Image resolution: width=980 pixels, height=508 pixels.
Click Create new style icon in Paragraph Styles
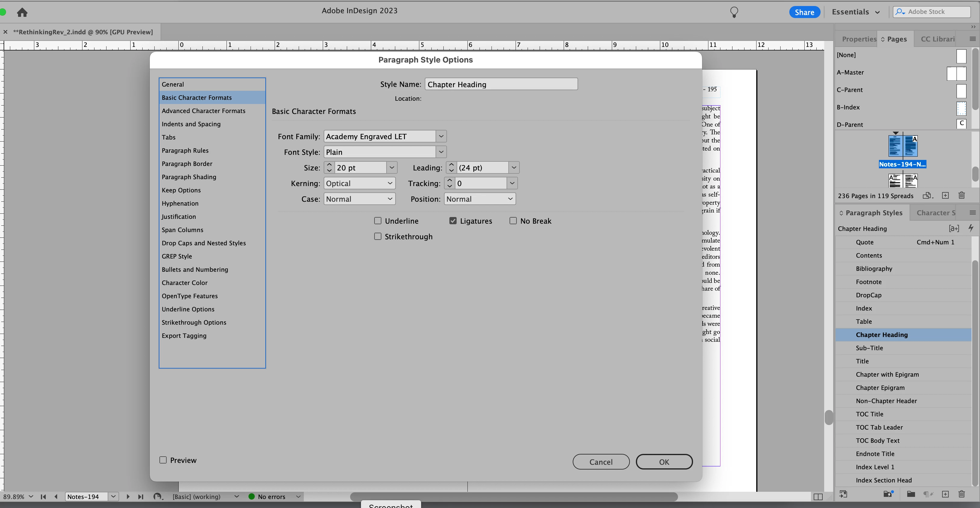click(x=945, y=494)
